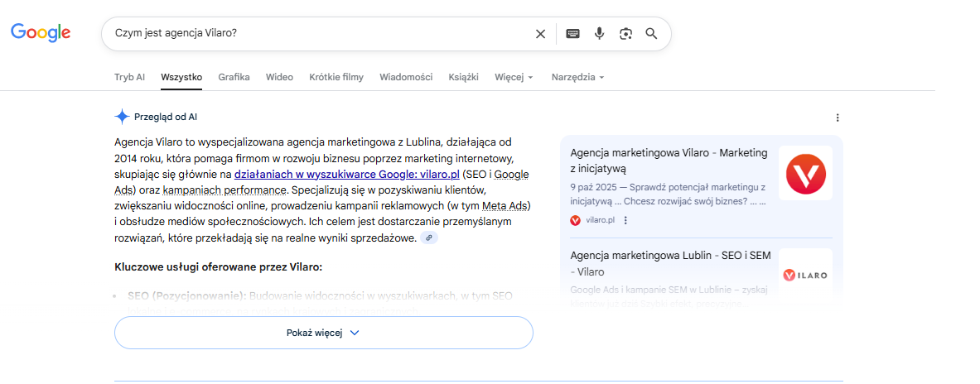Switch to the Grafika tab
This screenshot has height=384, width=980.
(234, 78)
